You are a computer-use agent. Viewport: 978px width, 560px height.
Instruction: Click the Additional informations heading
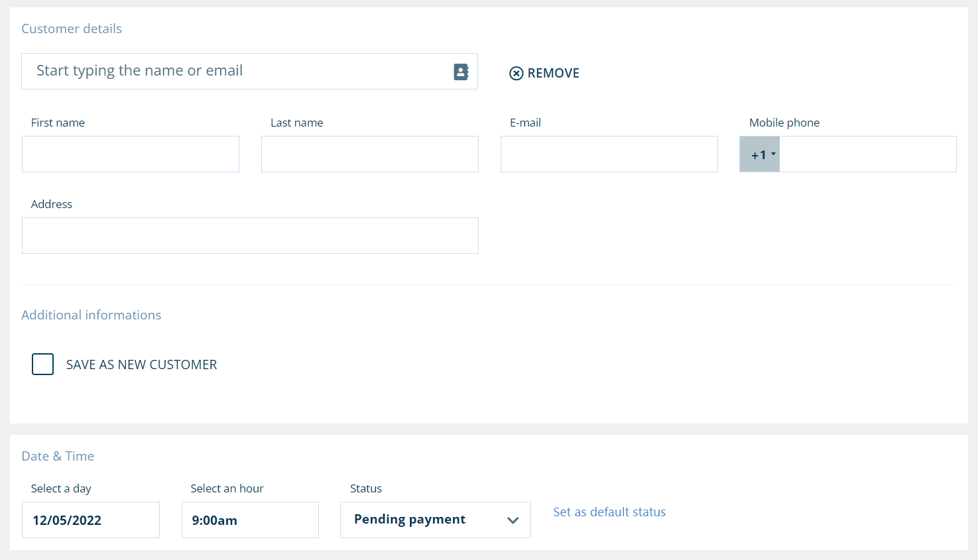(x=92, y=315)
